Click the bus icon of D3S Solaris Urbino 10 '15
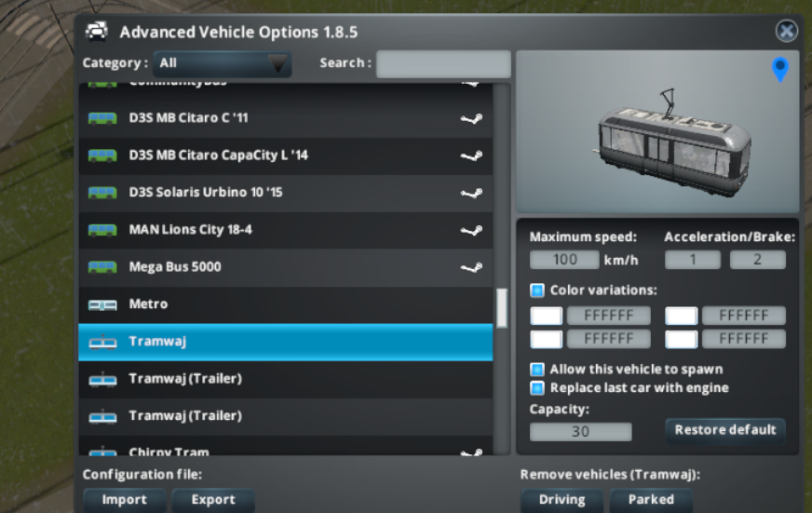Screen dimensions: 812x513 point(102,193)
